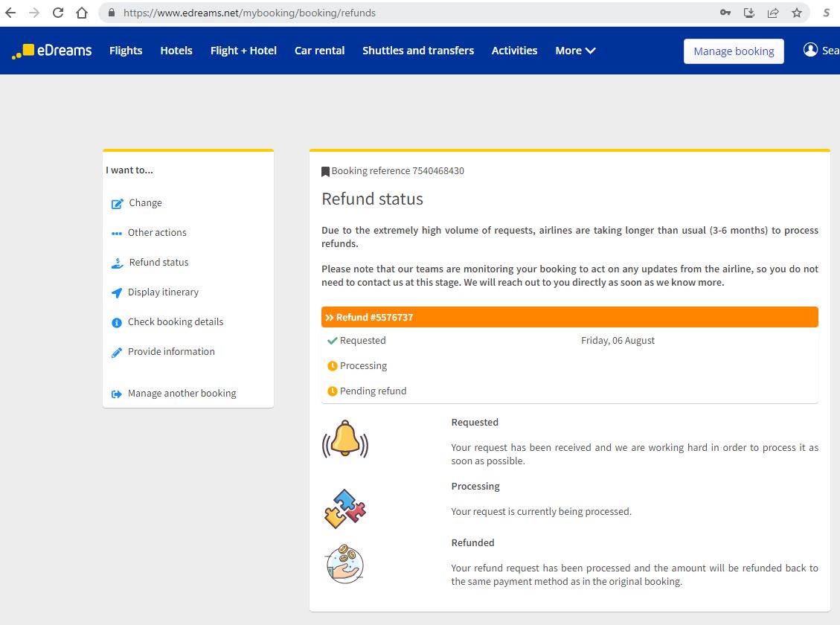The width and height of the screenshot is (840, 625).
Task: Open saved passwords key icon
Action: coord(725,13)
